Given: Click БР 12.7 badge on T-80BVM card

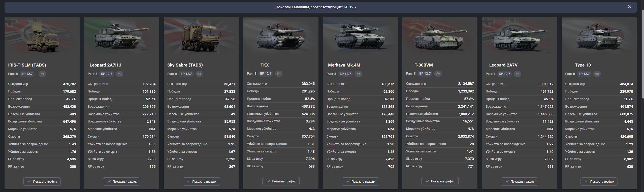Looking at the screenshot, I should pos(425,74).
